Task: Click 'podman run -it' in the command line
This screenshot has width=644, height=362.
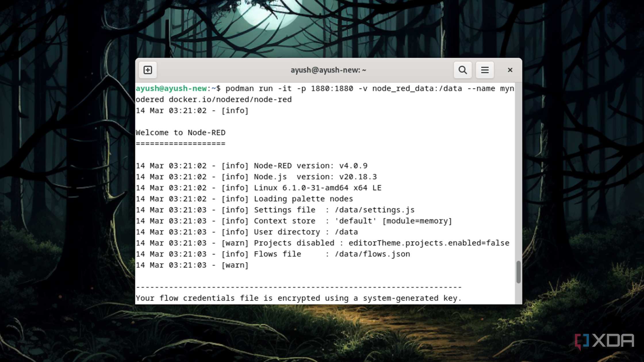Action: (258, 88)
